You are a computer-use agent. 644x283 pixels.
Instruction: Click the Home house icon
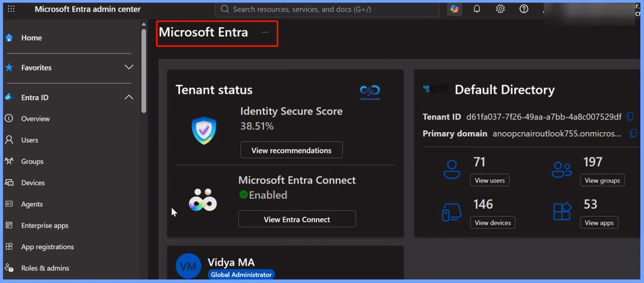click(x=9, y=38)
